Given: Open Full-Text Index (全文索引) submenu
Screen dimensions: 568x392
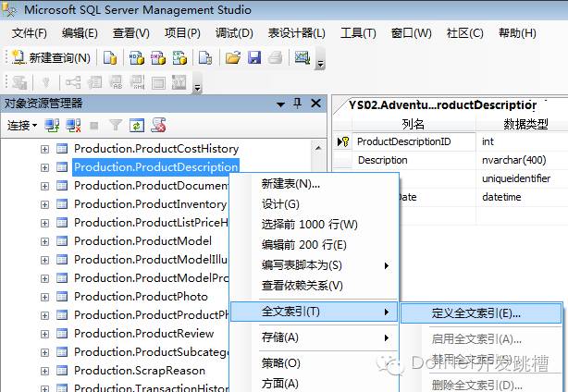Looking at the screenshot, I should (315, 312).
